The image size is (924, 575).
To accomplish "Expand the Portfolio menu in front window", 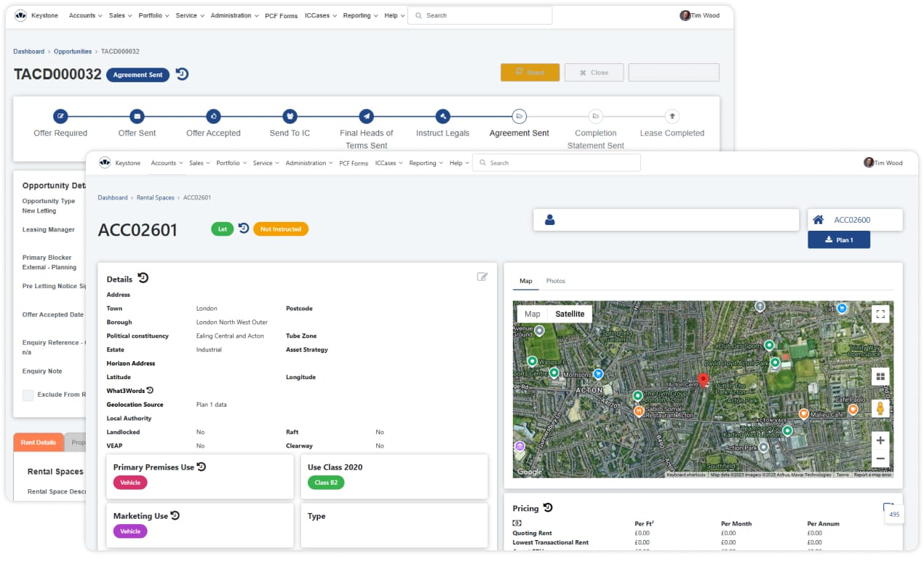I will coord(232,163).
